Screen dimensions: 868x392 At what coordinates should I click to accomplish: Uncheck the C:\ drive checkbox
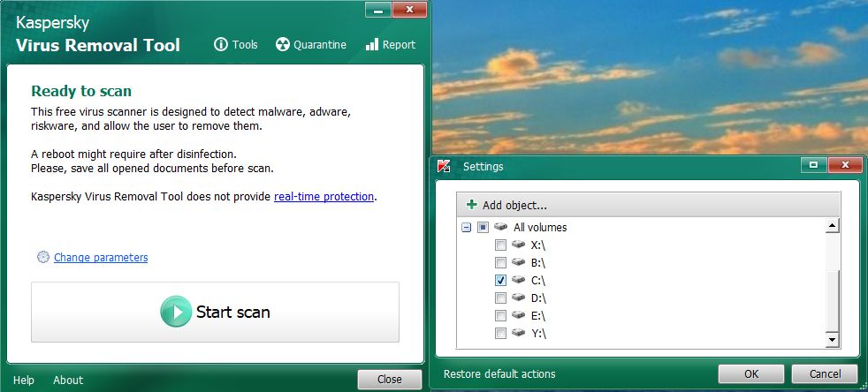coord(500,281)
